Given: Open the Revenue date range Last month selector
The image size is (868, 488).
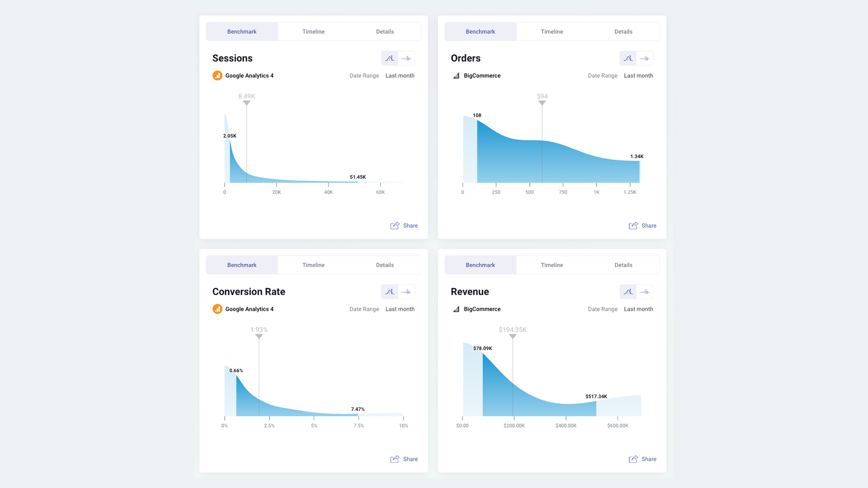Looking at the screenshot, I should [638, 309].
